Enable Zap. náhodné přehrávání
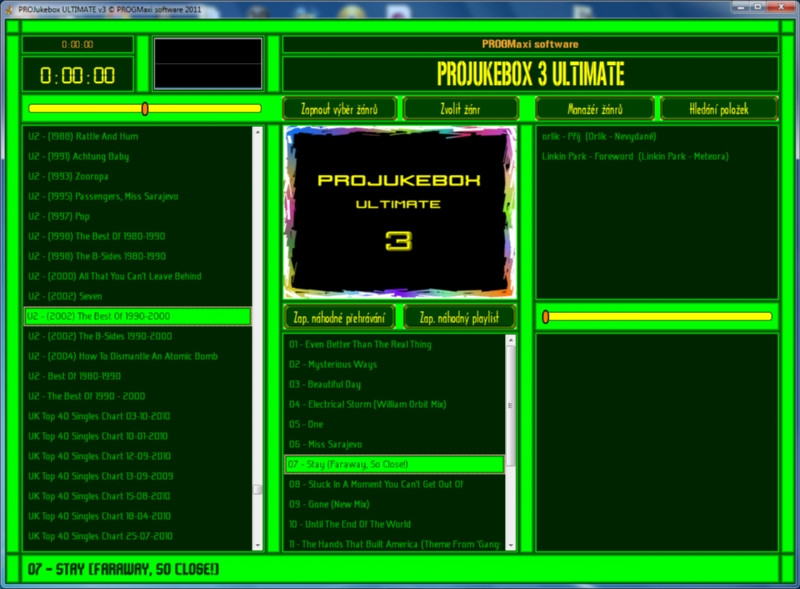800x589 pixels. [x=339, y=317]
